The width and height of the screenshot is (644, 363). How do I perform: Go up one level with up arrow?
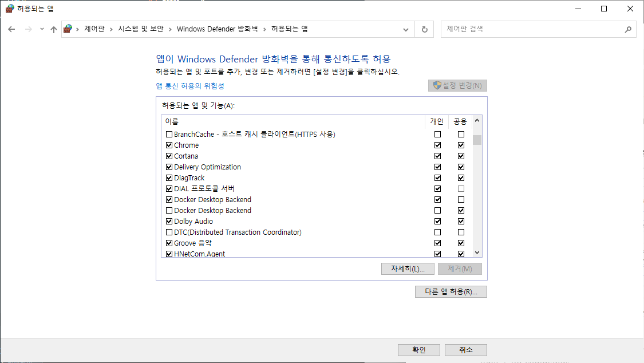(x=54, y=29)
